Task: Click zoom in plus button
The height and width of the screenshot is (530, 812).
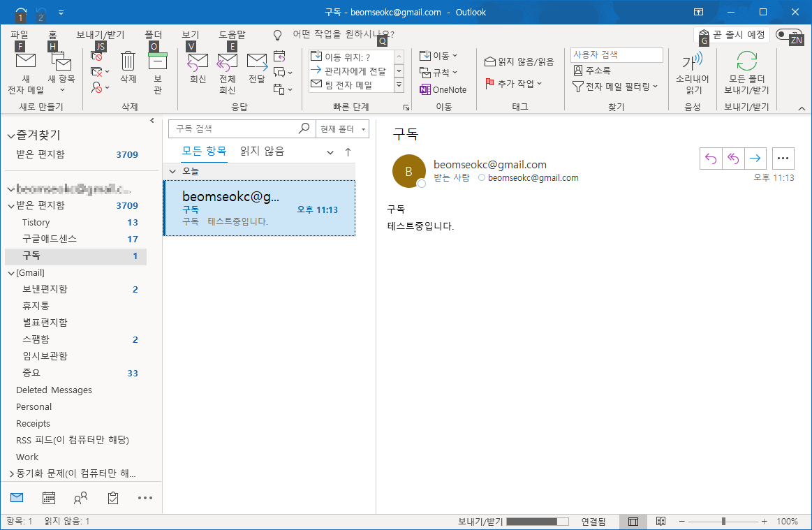Action: pos(765,521)
